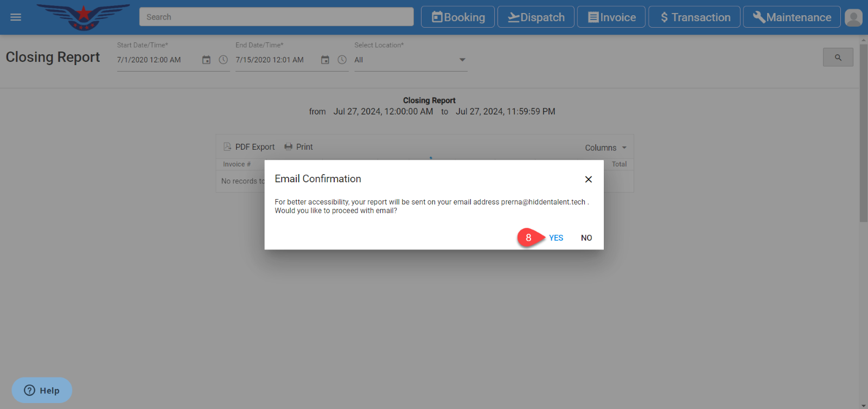Open End Date calendar picker
The width and height of the screenshot is (868, 409).
[325, 60]
